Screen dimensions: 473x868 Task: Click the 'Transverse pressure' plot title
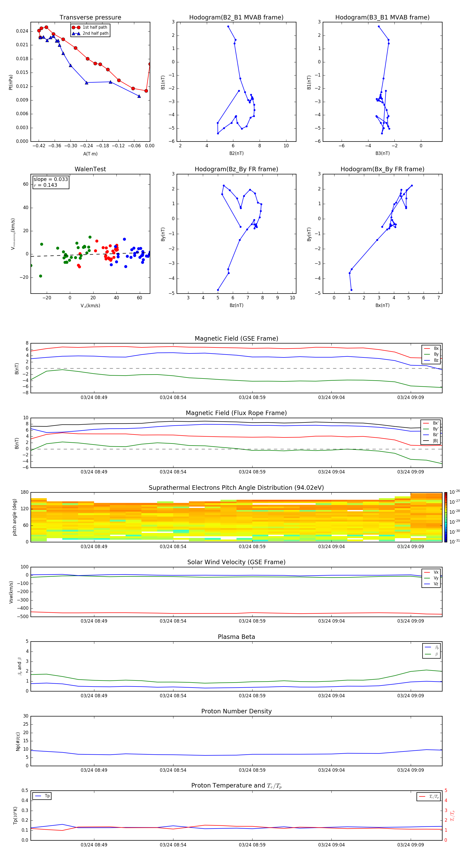coord(90,17)
